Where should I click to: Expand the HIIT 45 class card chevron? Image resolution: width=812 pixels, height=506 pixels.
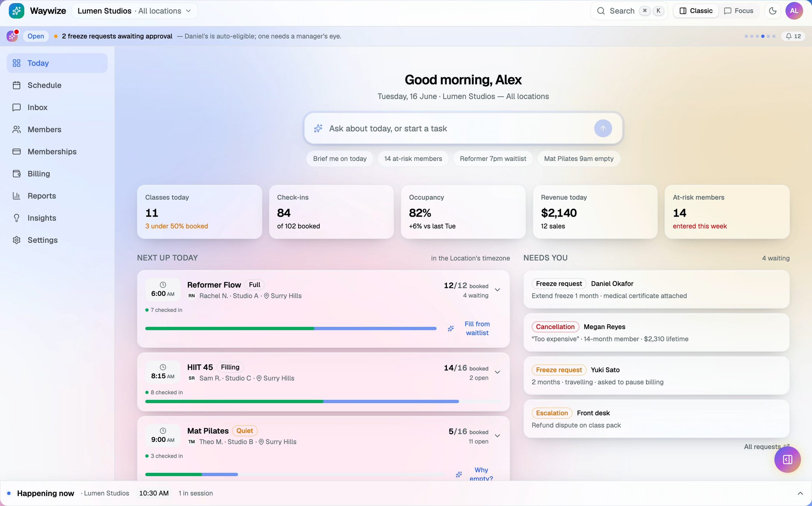point(497,372)
